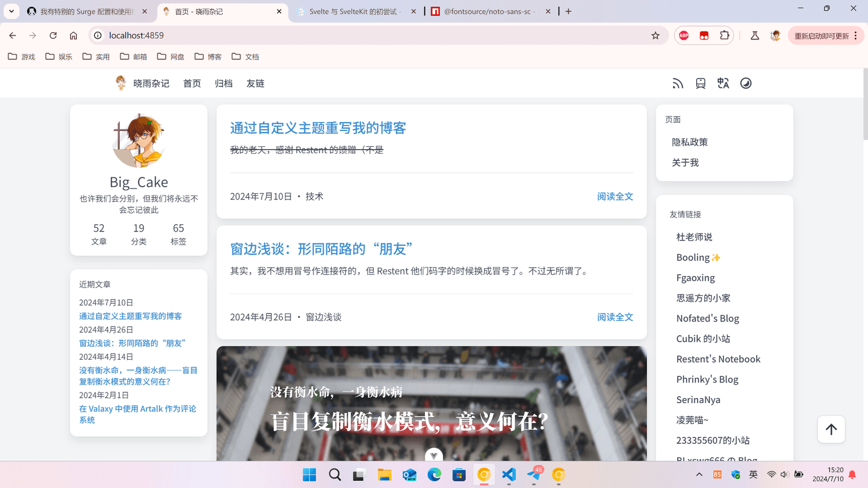Open the 归档 menu item
Viewport: 868px width, 488px height.
click(x=224, y=83)
